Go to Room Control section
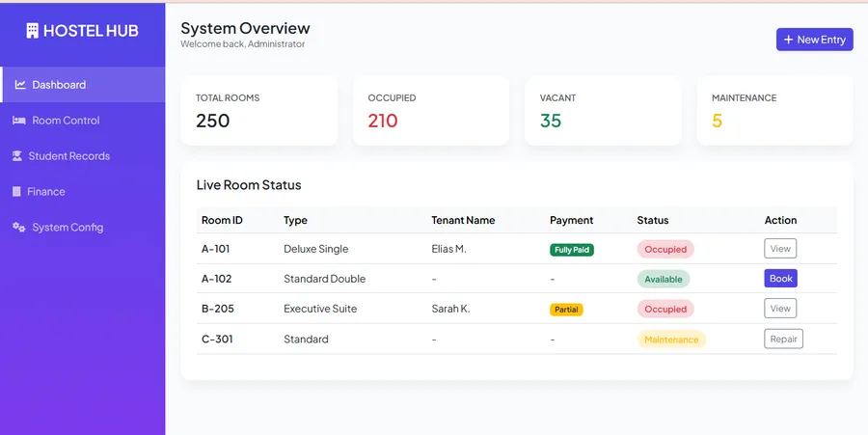868x435 pixels. 83,121
